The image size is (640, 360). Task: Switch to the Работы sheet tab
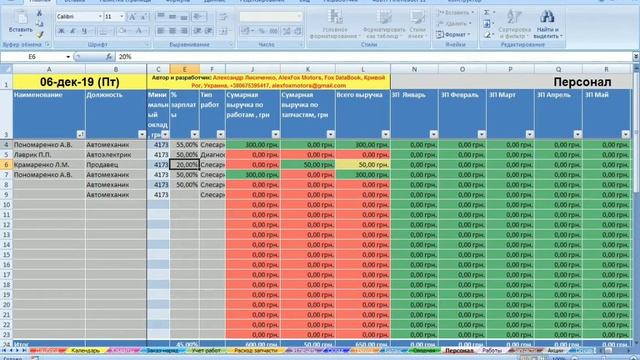click(x=491, y=351)
